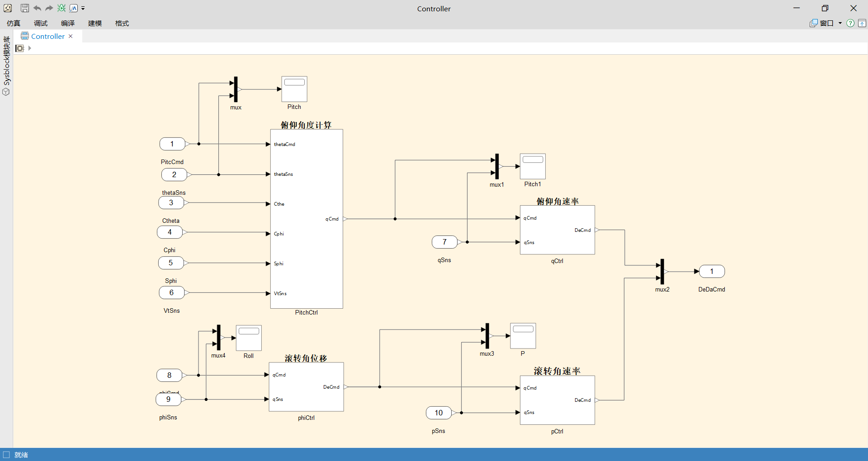Screen dimensions: 868x461
Task: Save the Controller model
Action: click(x=24, y=8)
